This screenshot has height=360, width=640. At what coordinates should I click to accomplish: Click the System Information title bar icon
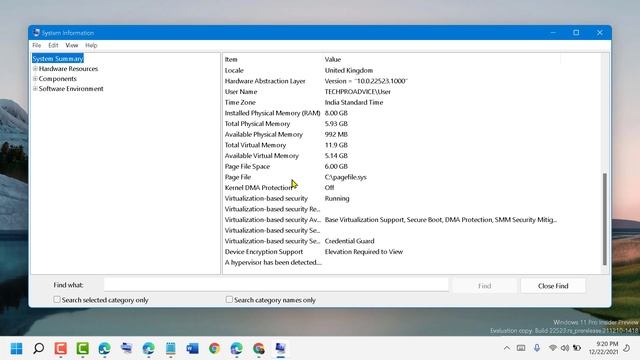36,33
